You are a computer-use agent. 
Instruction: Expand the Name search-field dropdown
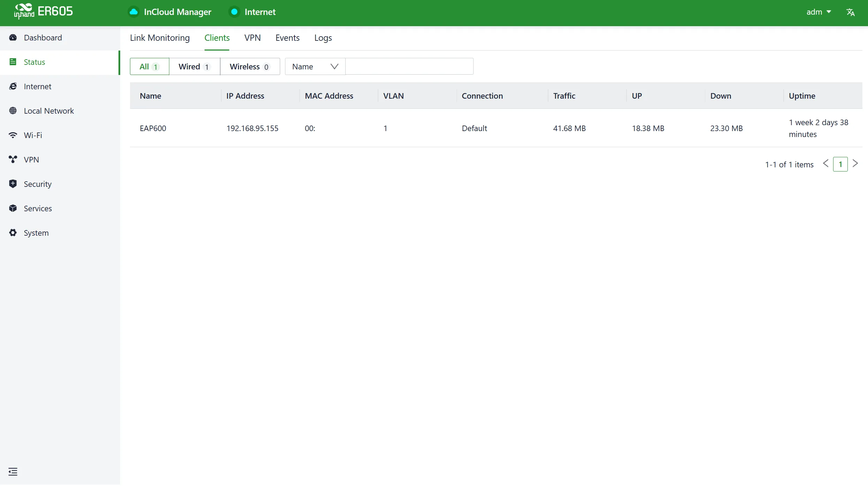pos(315,67)
